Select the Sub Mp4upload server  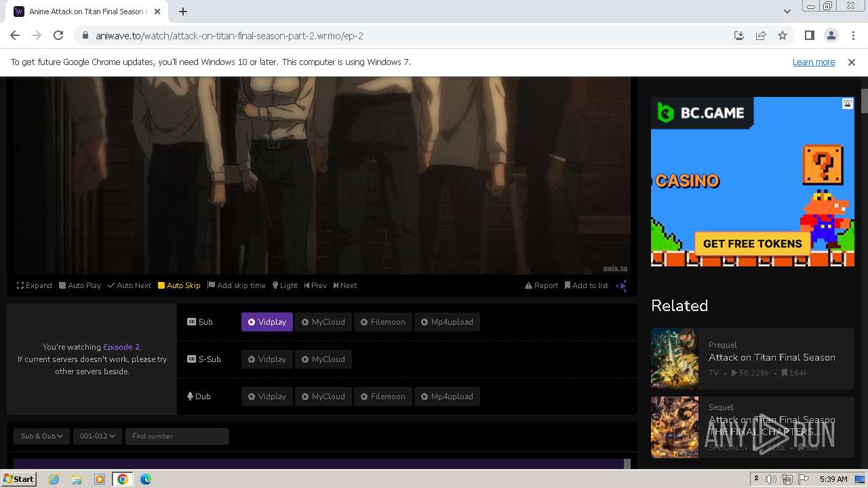click(x=447, y=322)
